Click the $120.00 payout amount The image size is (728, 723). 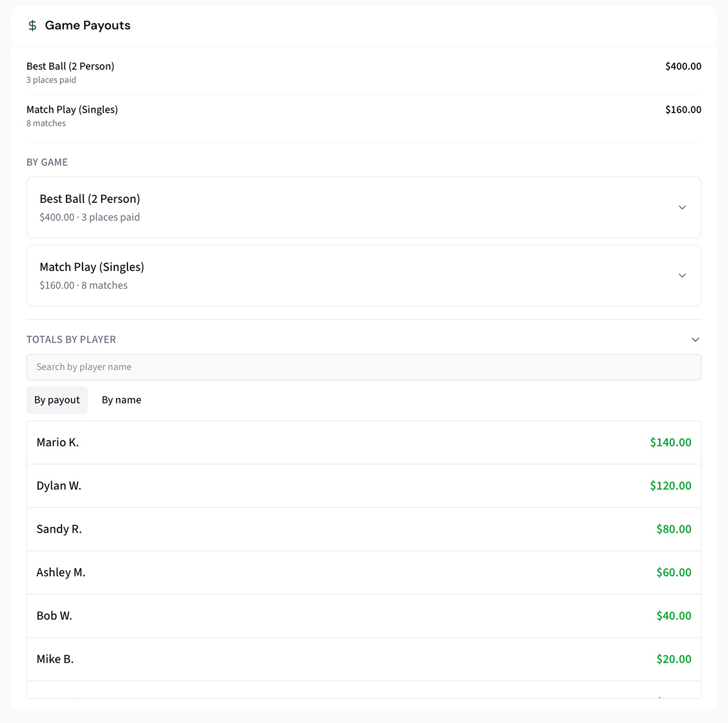tap(671, 485)
